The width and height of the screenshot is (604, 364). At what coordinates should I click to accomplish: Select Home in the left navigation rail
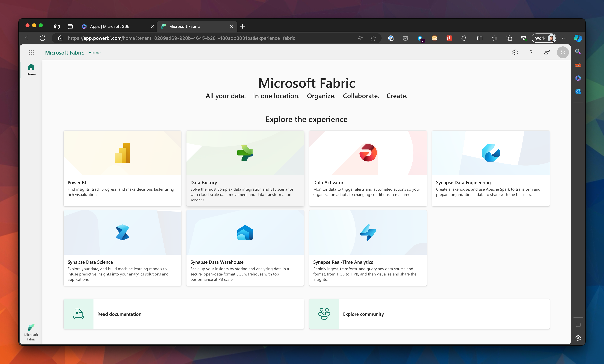pyautogui.click(x=31, y=69)
